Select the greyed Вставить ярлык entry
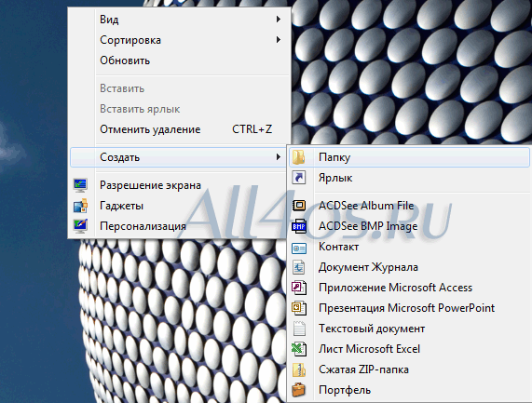 tap(179, 109)
